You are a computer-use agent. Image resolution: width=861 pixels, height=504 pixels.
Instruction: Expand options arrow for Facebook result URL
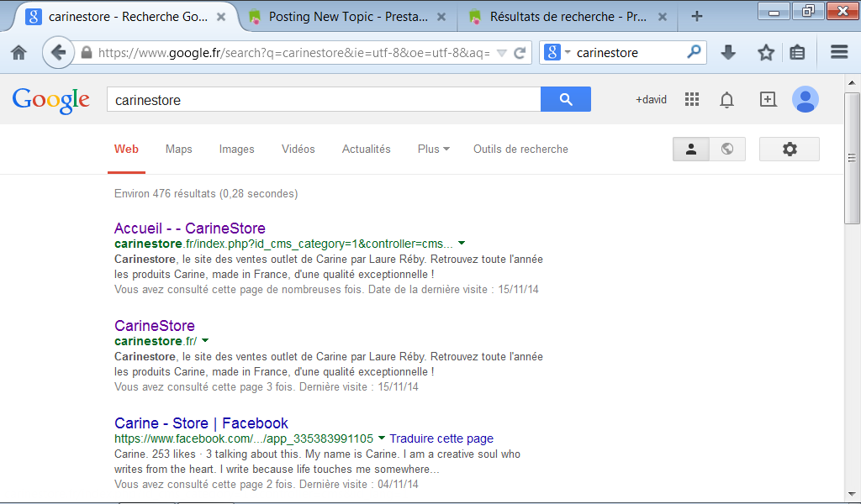pos(381,438)
